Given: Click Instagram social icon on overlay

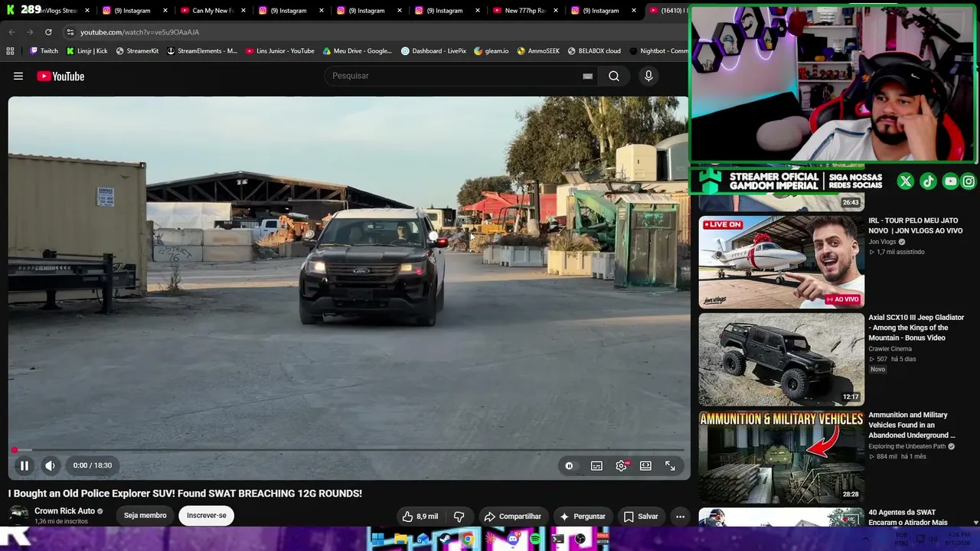Looking at the screenshot, I should [x=969, y=181].
